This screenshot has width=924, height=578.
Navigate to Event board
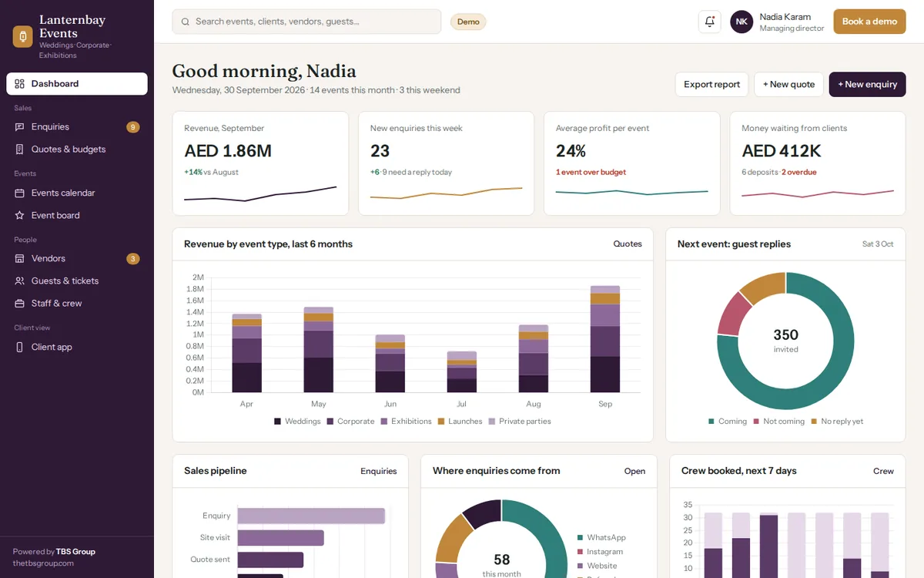tap(77, 216)
